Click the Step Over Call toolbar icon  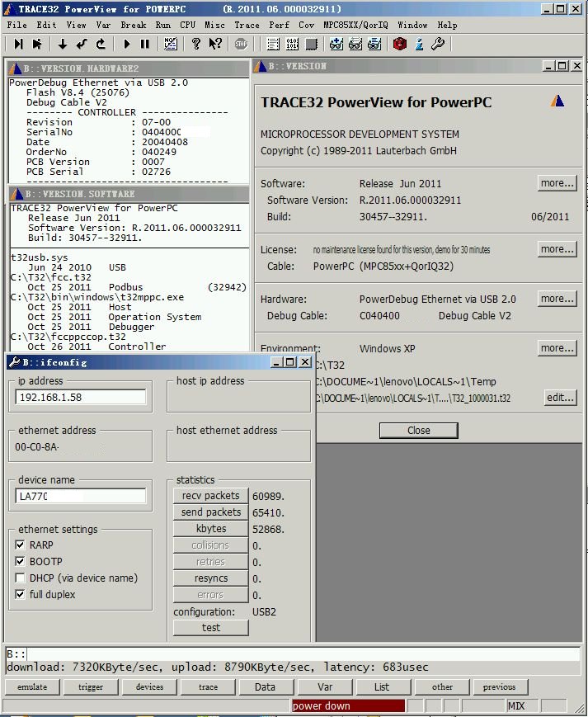(37, 44)
